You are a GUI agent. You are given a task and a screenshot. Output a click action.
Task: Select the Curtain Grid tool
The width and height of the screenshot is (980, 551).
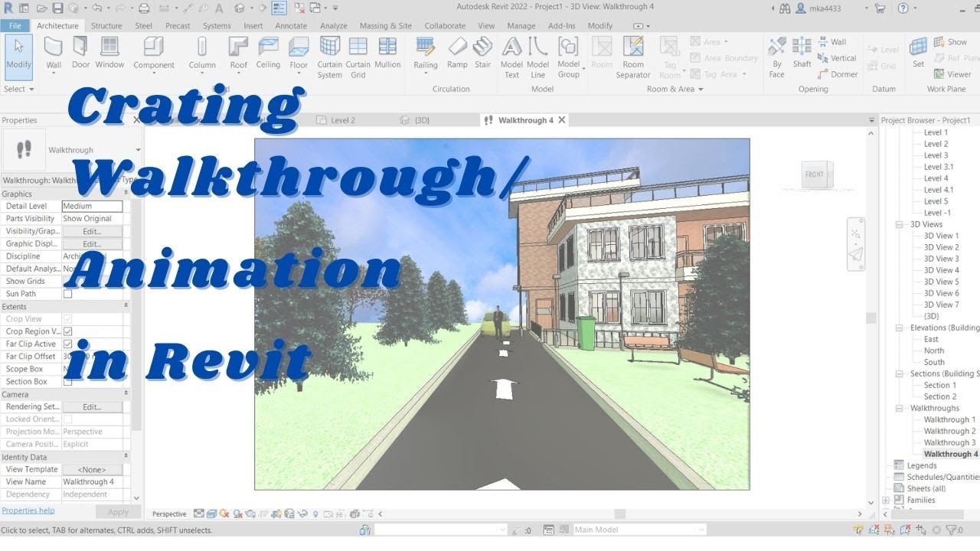[x=358, y=57]
